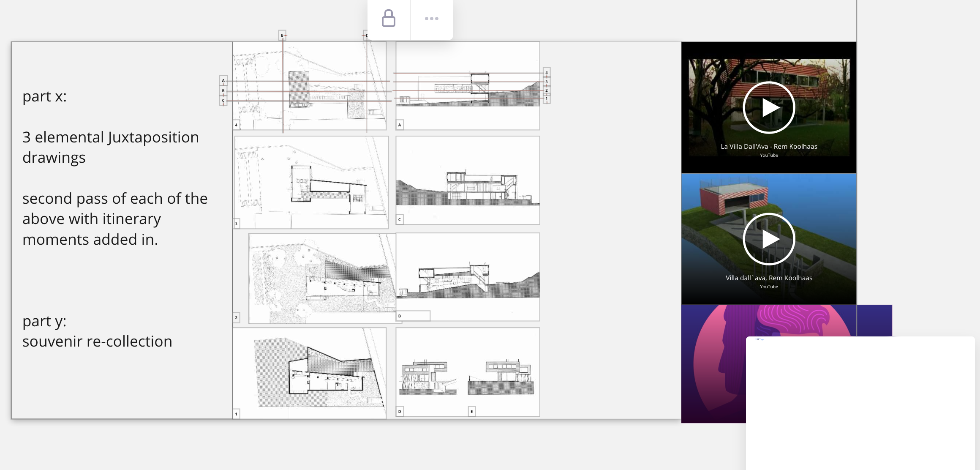Click the 'second pass of each' paragraph
Screen dimensions: 980x470
(115, 219)
